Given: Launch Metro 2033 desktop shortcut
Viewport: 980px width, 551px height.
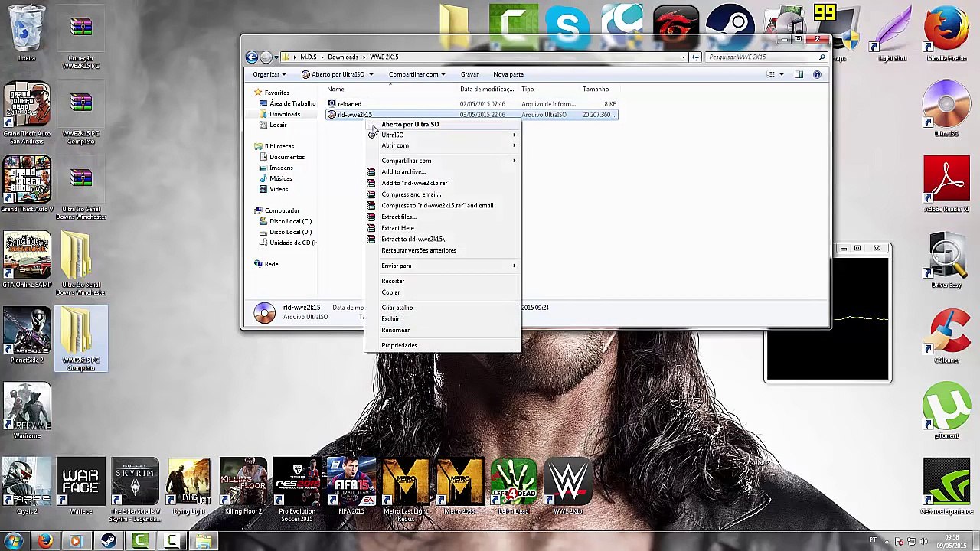Looking at the screenshot, I should [460, 487].
